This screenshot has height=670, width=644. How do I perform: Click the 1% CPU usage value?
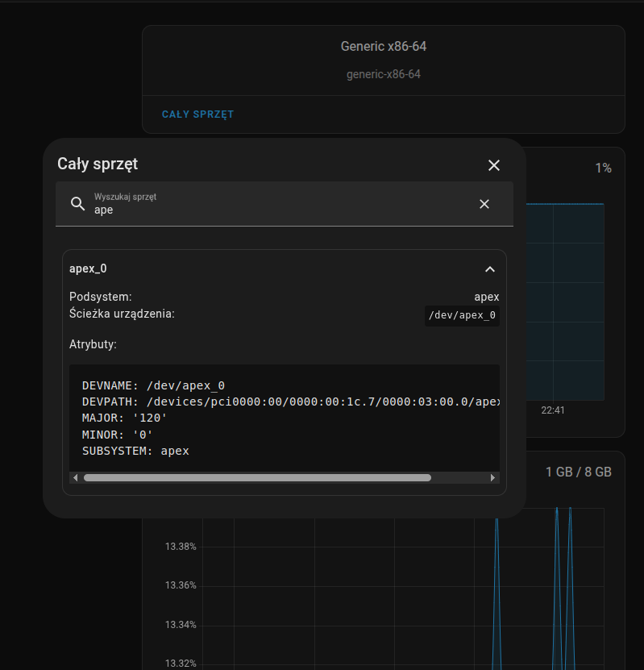click(x=603, y=169)
